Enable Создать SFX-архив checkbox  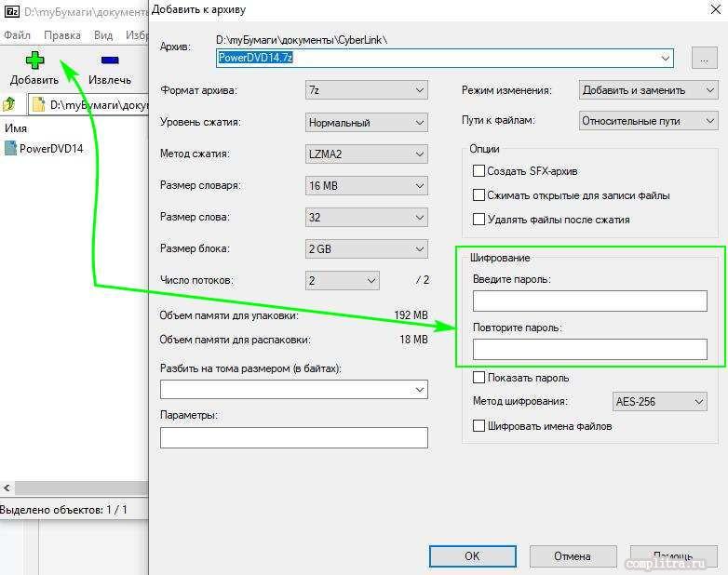click(479, 171)
